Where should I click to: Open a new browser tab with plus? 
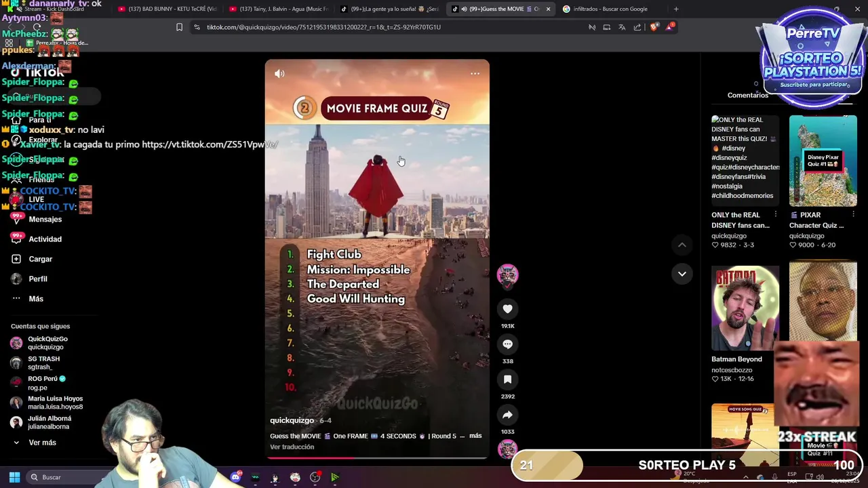click(676, 9)
